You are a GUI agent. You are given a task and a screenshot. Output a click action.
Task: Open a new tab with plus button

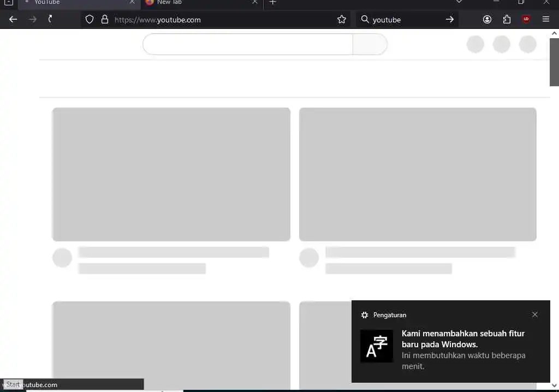coord(273,3)
